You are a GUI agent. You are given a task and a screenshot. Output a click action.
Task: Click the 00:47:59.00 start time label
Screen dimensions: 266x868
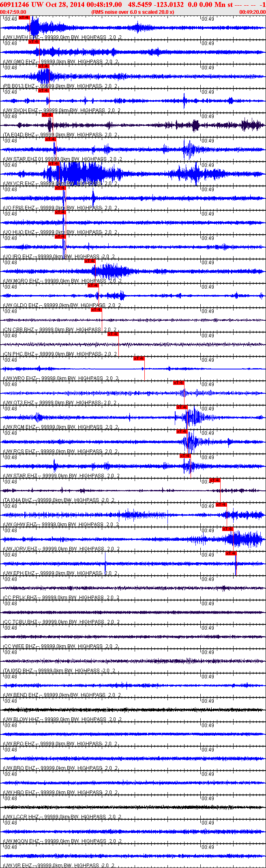[13, 12]
